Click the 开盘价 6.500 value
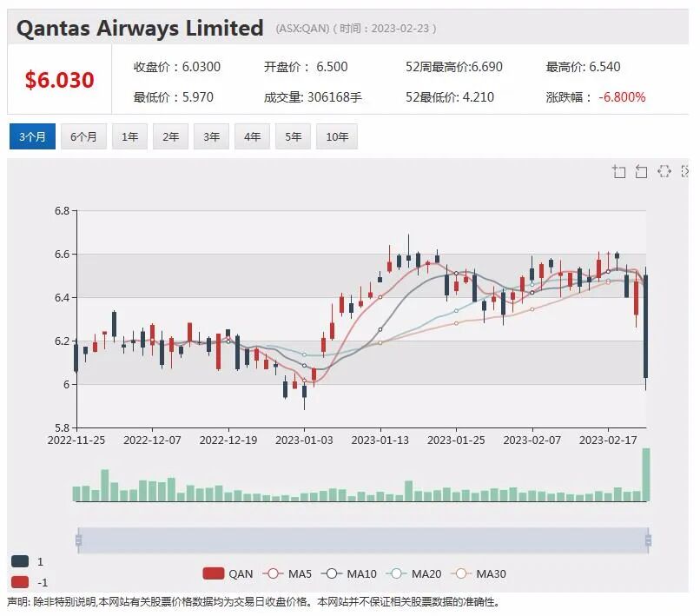The width and height of the screenshot is (700, 616). (306, 67)
